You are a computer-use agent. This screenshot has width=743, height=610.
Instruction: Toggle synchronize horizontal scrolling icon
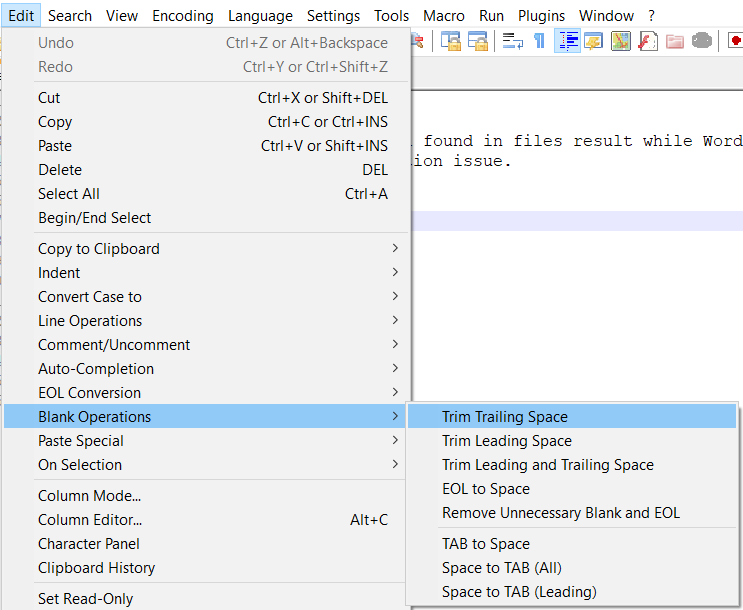[x=478, y=41]
